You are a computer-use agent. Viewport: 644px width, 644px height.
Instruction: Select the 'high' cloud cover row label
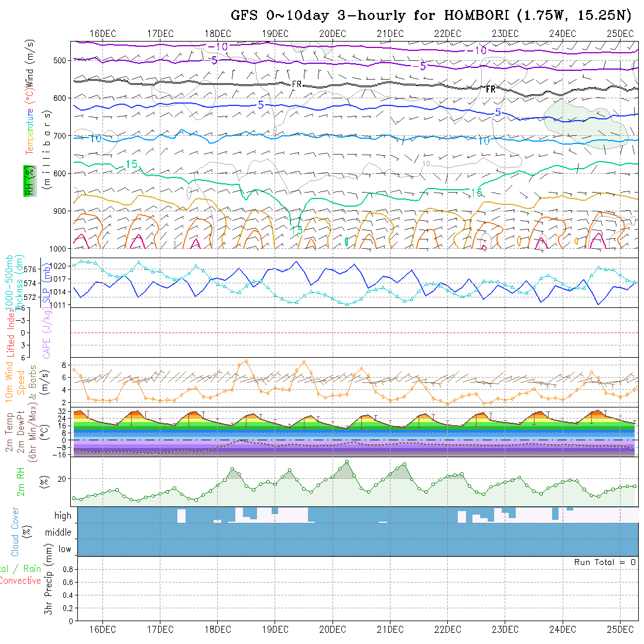63,516
